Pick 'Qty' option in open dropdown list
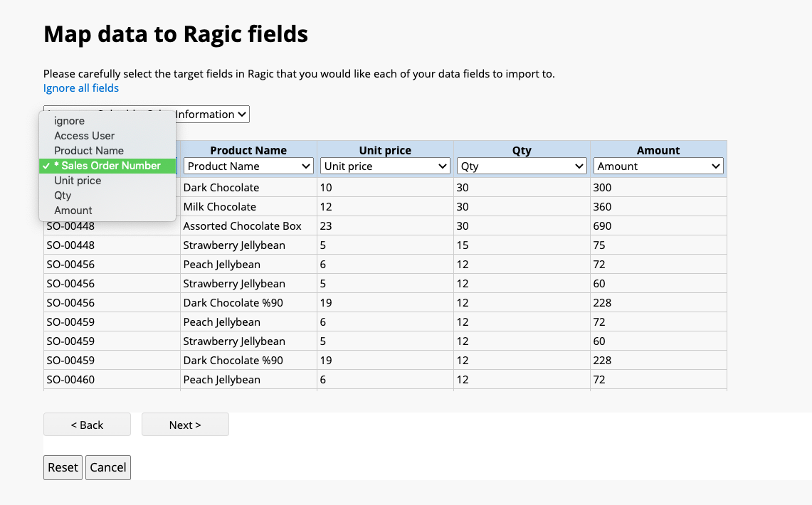Image resolution: width=812 pixels, height=505 pixels. (x=107, y=196)
